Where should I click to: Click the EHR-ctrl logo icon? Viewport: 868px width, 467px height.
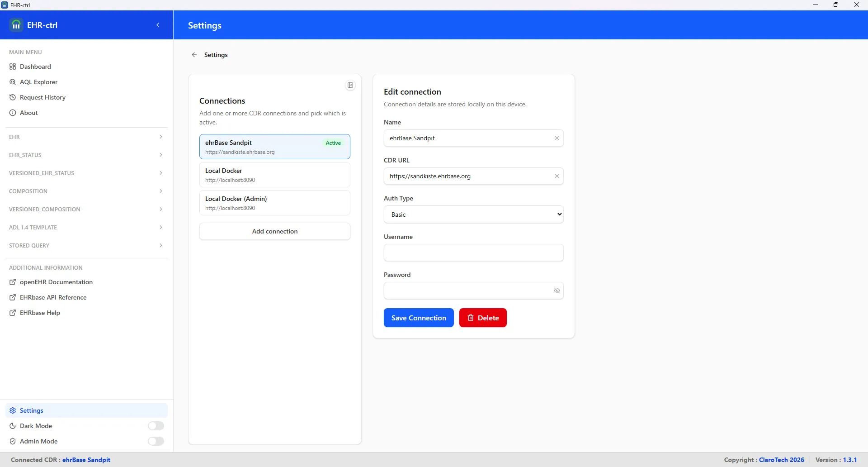pos(16,25)
